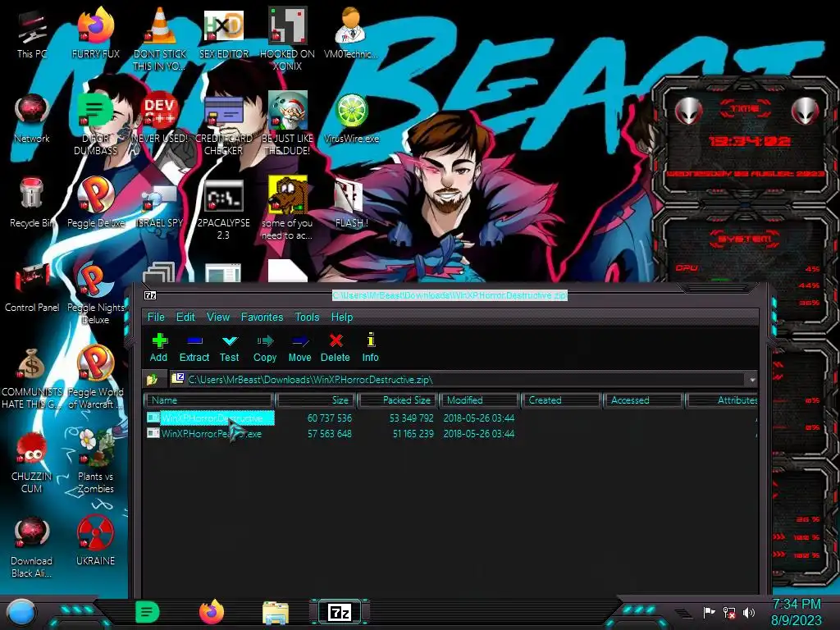Open the Peggle Deluxe shortcut

pyautogui.click(x=96, y=203)
